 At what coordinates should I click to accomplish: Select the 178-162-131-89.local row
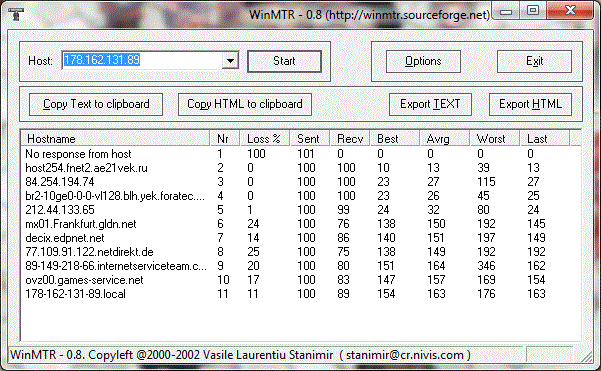point(301,294)
